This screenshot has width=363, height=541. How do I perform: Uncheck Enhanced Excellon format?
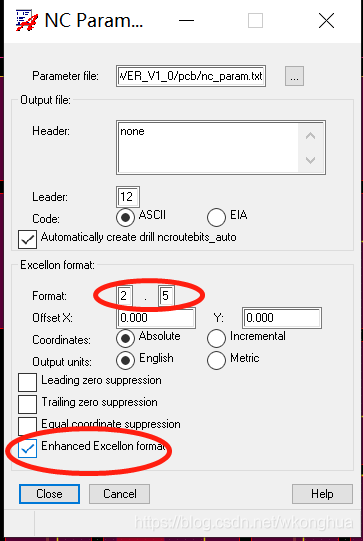pyautogui.click(x=27, y=448)
